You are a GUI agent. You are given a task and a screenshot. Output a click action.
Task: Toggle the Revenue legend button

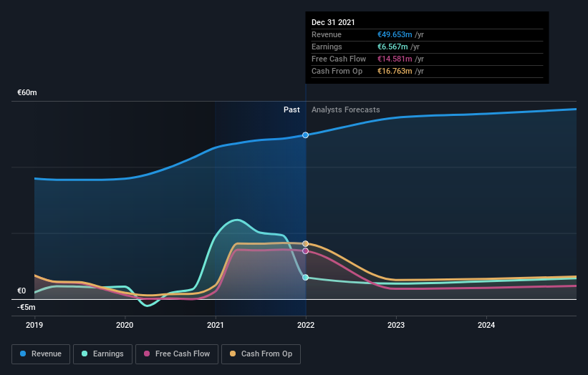(x=41, y=354)
